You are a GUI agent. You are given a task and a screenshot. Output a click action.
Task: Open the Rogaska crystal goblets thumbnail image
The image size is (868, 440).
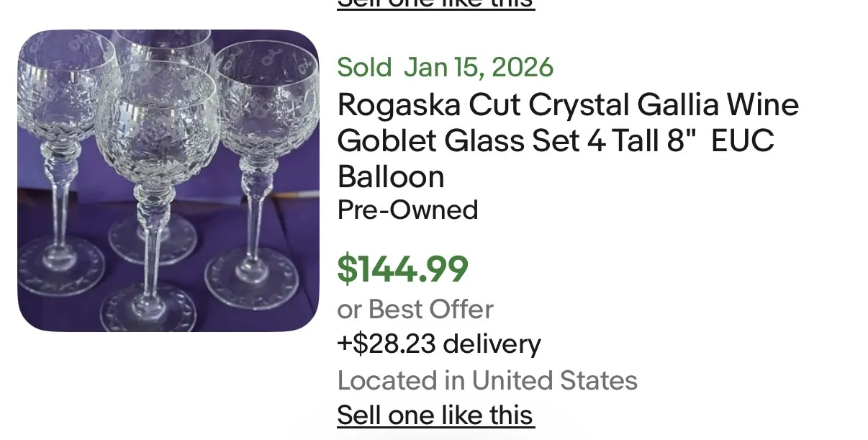(168, 180)
